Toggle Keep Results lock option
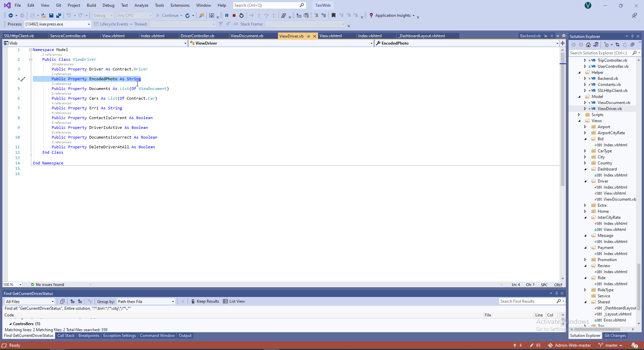The height and width of the screenshot is (350, 644). tap(205, 301)
